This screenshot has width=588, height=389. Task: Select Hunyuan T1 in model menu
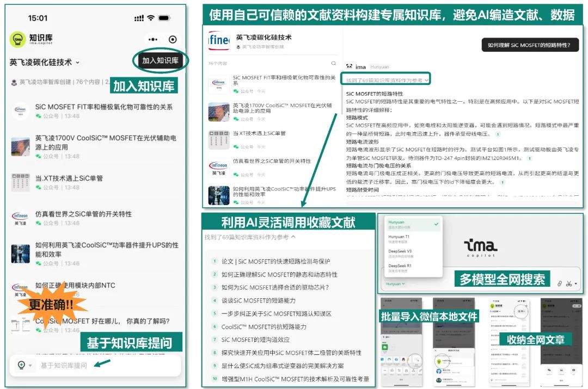(x=413, y=239)
